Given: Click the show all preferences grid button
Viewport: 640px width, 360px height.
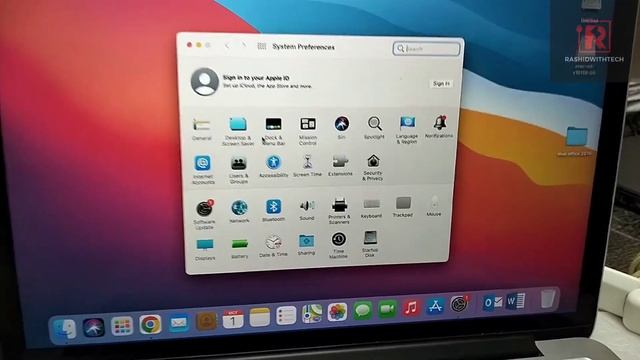Looking at the screenshot, I should 262,47.
